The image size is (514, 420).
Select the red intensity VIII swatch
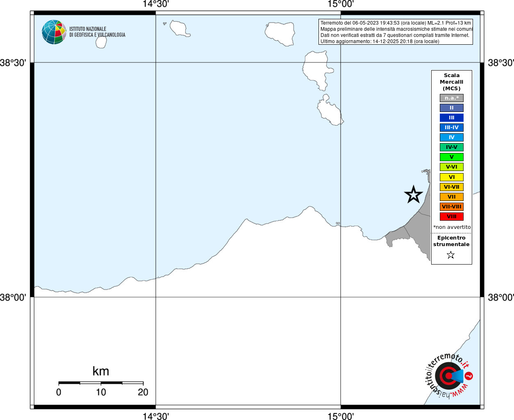point(452,217)
